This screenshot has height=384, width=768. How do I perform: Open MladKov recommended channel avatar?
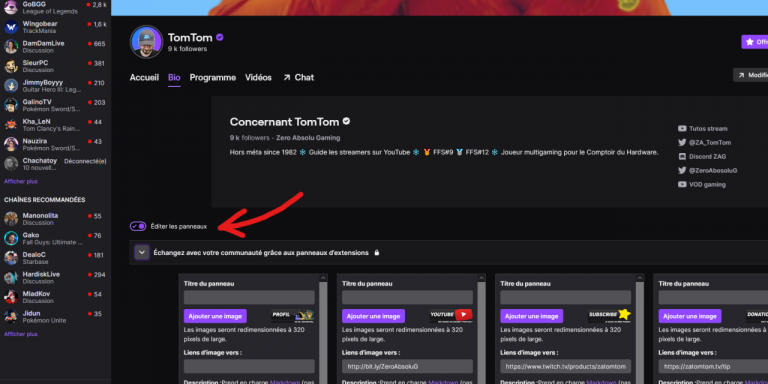11,297
